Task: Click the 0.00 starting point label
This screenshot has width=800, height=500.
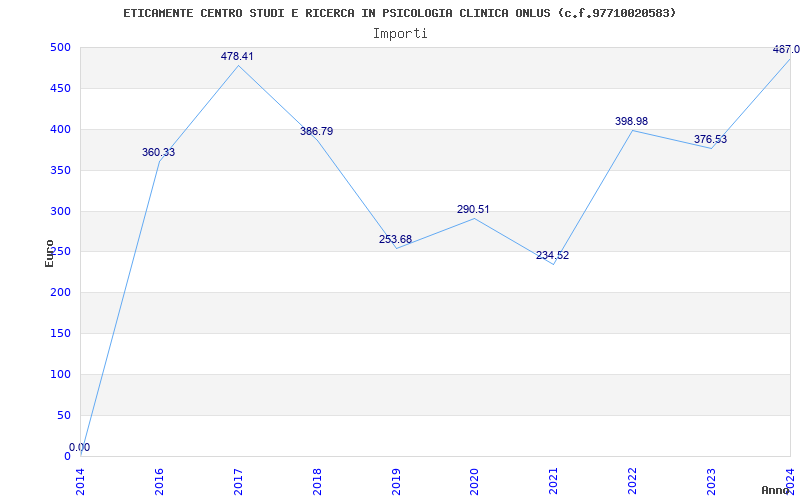Action: pyautogui.click(x=80, y=447)
